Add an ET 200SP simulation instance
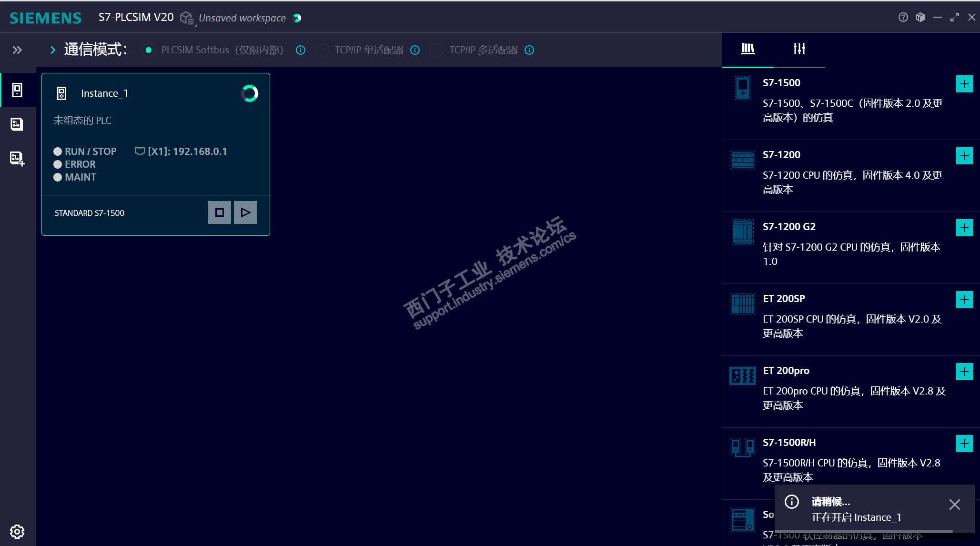This screenshot has width=980, height=546. point(964,300)
